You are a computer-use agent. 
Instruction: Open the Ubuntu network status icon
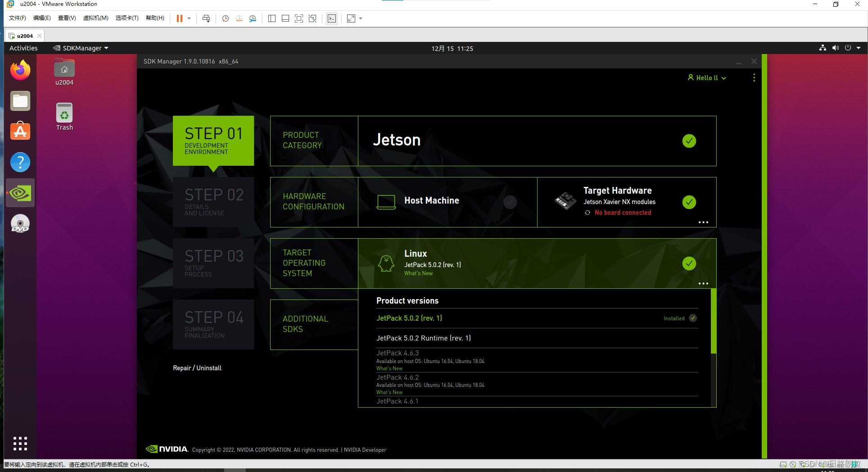[x=823, y=48]
